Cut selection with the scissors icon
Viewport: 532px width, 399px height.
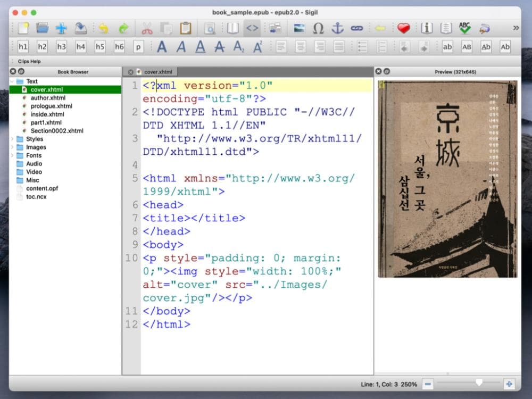pyautogui.click(x=147, y=28)
